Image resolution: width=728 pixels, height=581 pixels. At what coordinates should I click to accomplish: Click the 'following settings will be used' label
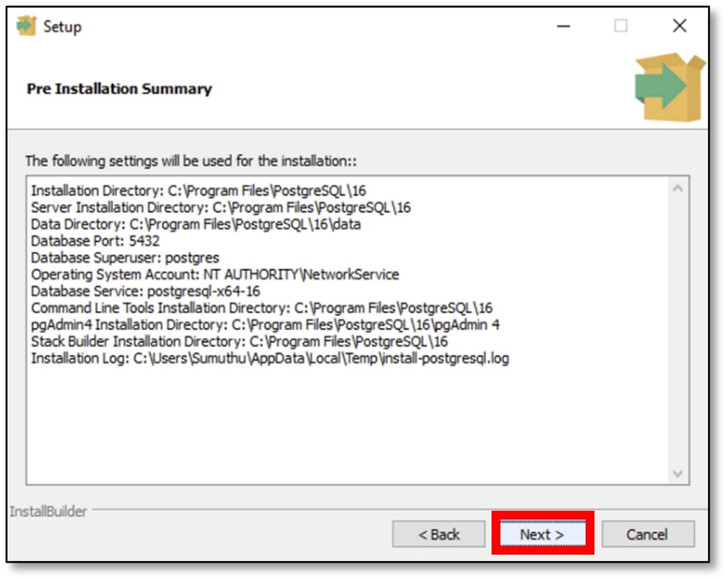click(191, 161)
